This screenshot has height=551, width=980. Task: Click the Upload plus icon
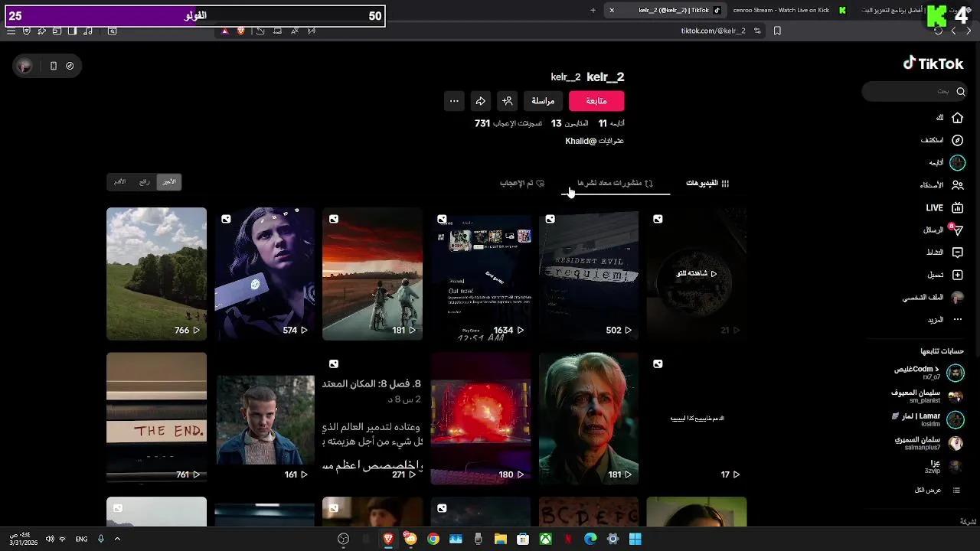point(957,275)
